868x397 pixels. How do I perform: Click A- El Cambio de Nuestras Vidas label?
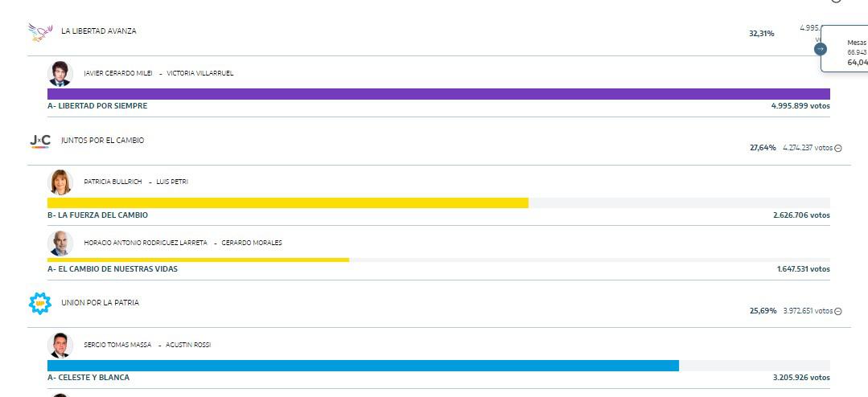tap(113, 269)
